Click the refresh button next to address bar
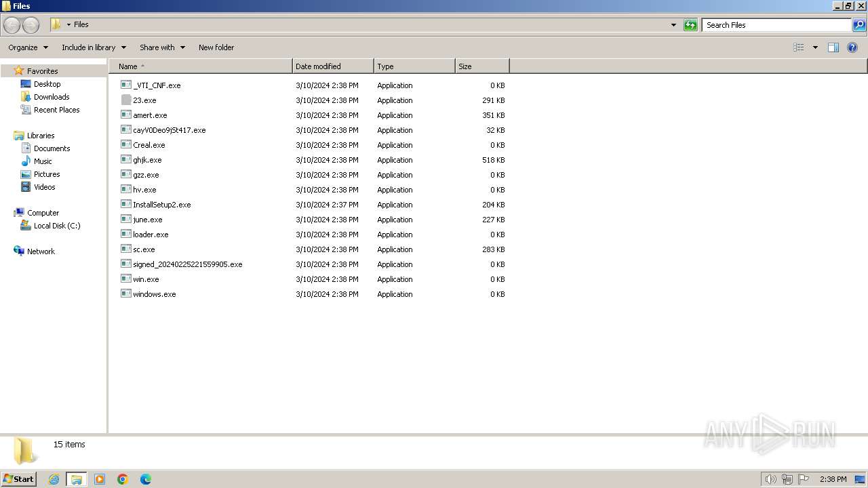The width and height of the screenshot is (868, 488). pyautogui.click(x=690, y=25)
